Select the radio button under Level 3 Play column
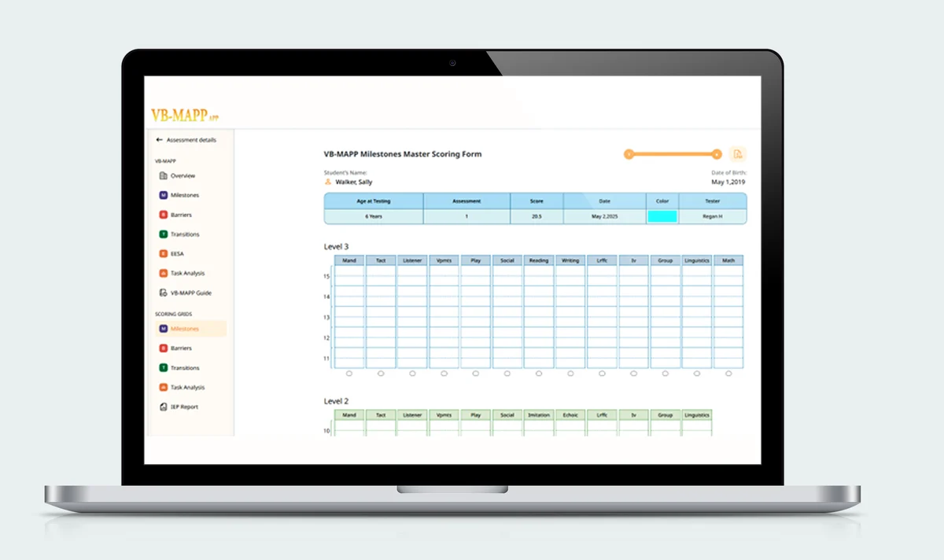 pyautogui.click(x=476, y=374)
